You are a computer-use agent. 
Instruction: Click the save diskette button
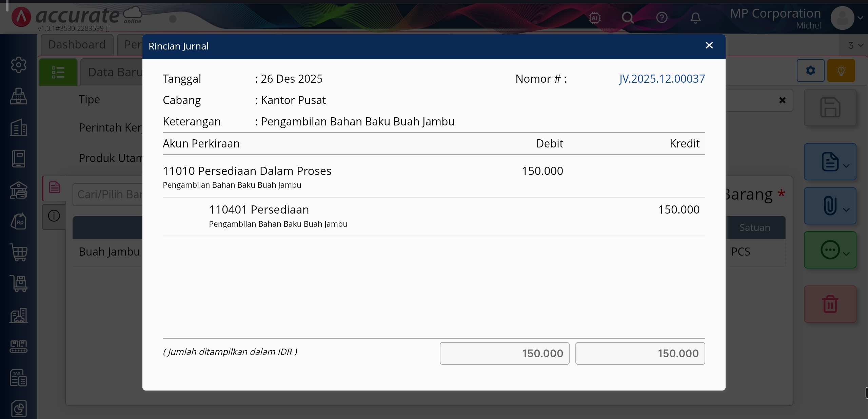830,108
